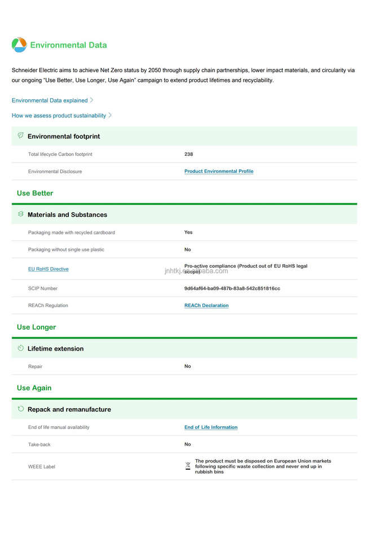
Task: Click the Environmental Data page title
Action: point(68,45)
